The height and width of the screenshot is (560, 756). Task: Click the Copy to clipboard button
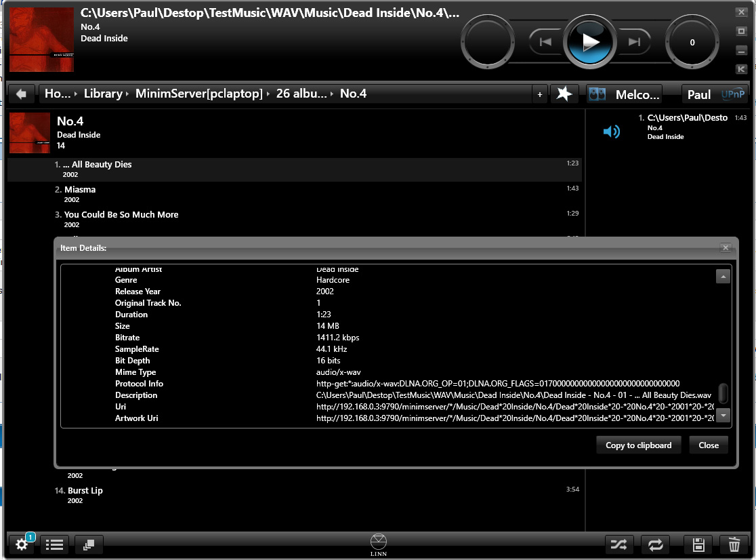pyautogui.click(x=638, y=445)
